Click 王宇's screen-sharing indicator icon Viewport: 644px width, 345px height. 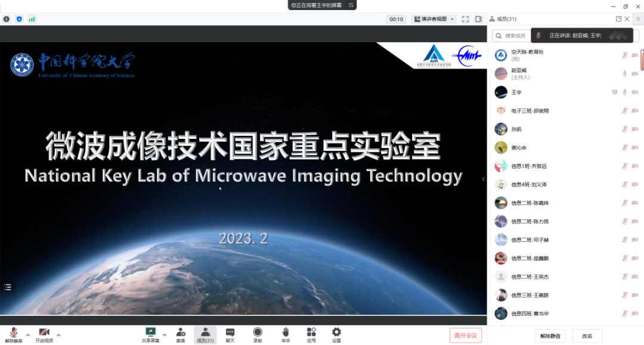click(614, 92)
